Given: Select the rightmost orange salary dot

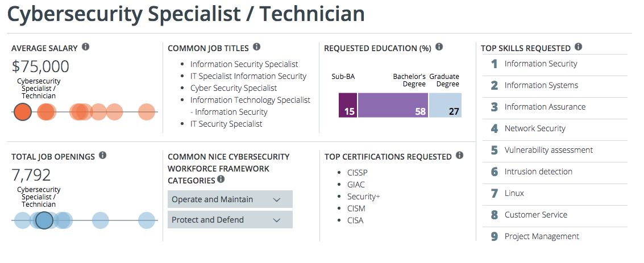Looking at the screenshot, I should (x=147, y=112).
